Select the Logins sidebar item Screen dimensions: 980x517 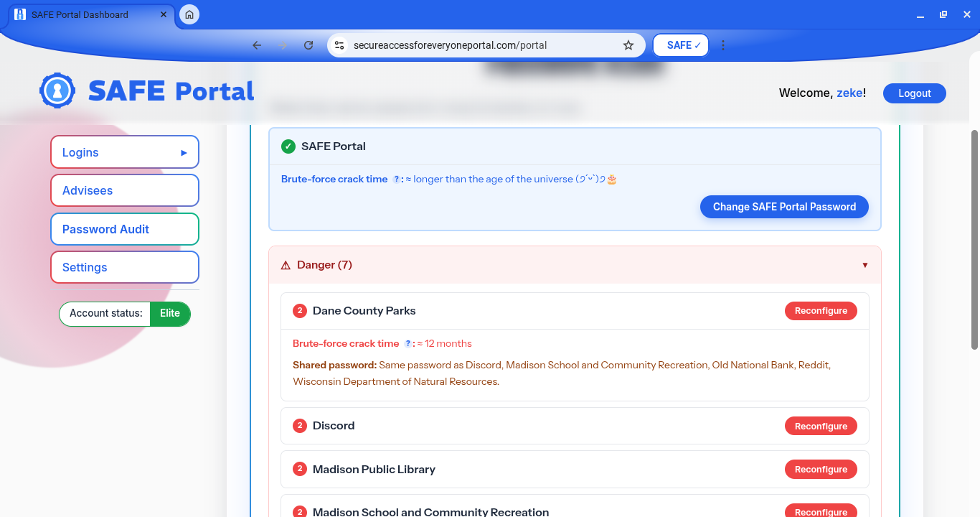point(125,152)
